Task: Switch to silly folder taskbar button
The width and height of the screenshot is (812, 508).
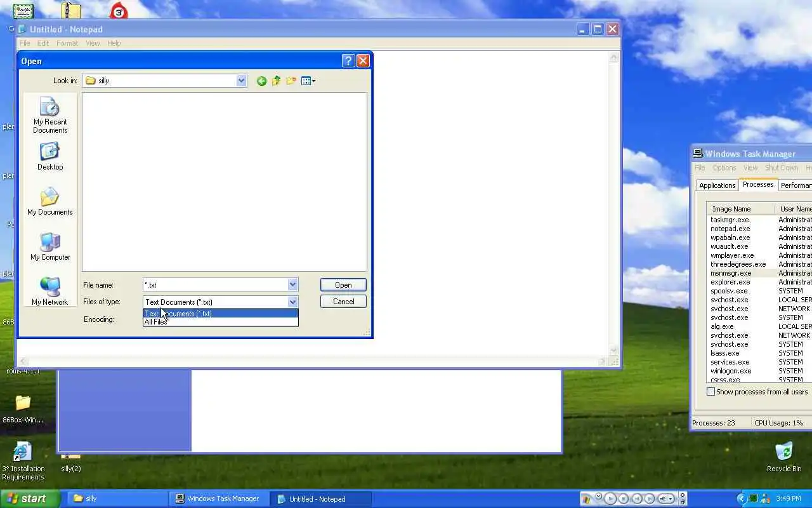Action: tap(117, 498)
